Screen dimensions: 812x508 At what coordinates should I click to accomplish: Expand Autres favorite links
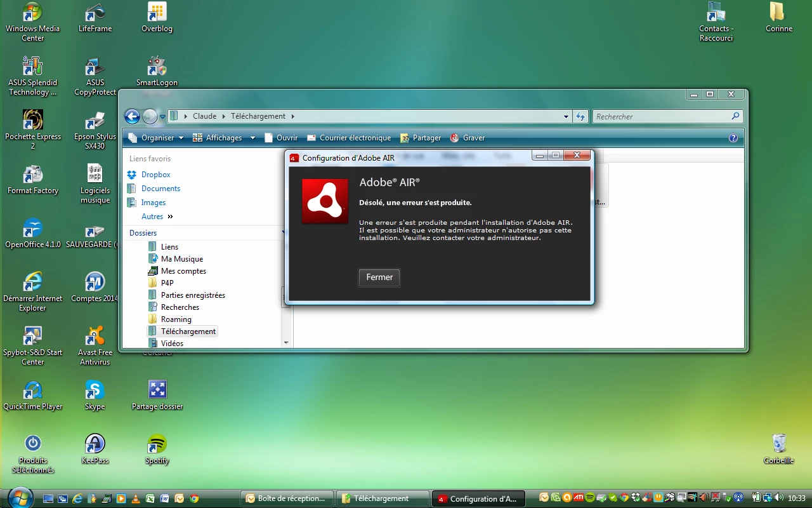click(157, 217)
